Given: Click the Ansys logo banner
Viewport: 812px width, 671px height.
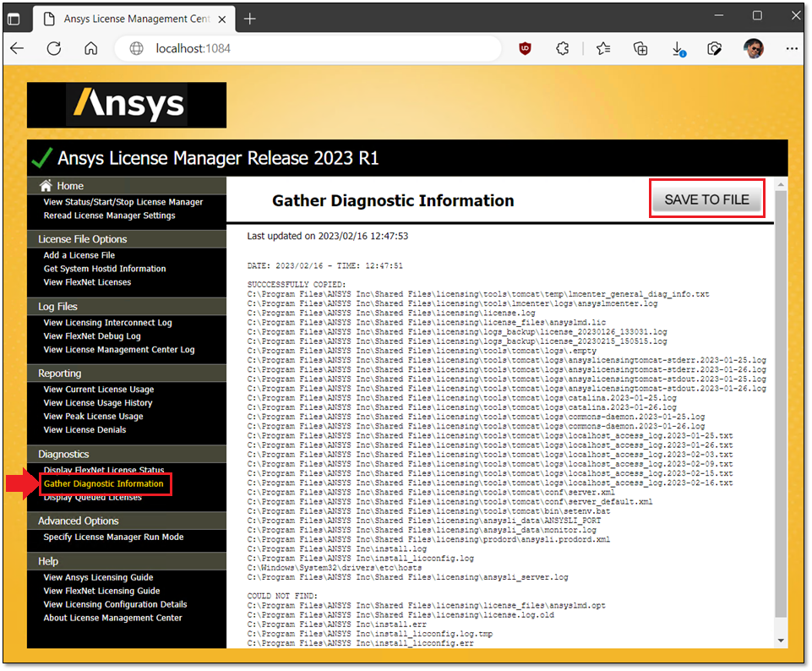Looking at the screenshot, I should [127, 105].
